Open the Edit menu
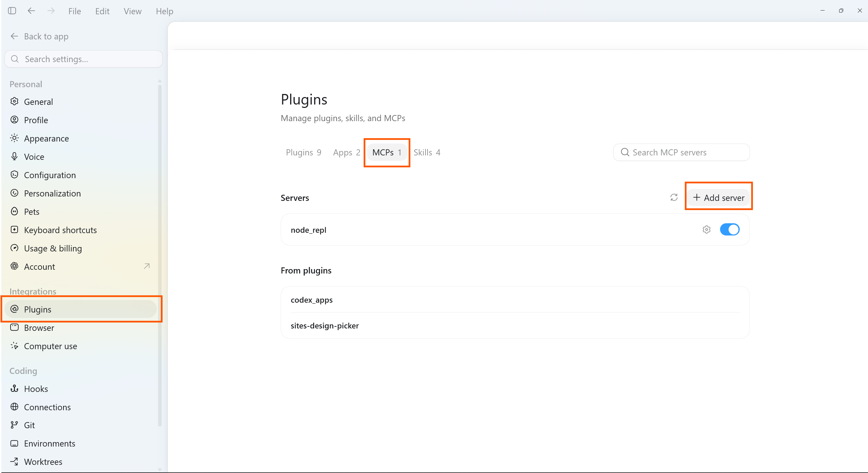The width and height of the screenshot is (868, 473). click(102, 11)
